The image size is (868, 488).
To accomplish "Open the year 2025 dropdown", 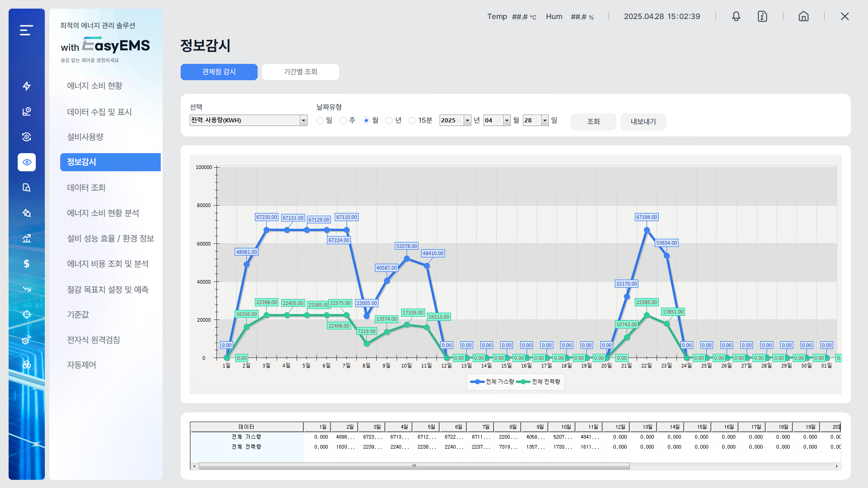I will pyautogui.click(x=467, y=121).
